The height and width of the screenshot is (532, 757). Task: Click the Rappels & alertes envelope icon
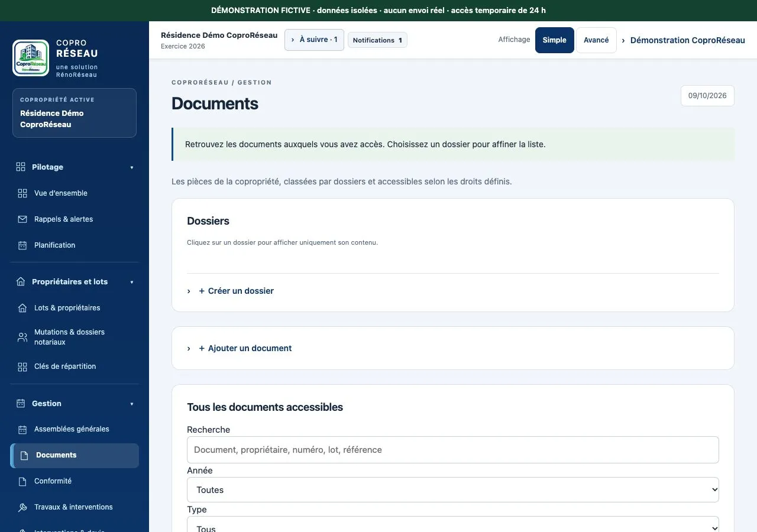pyautogui.click(x=22, y=219)
